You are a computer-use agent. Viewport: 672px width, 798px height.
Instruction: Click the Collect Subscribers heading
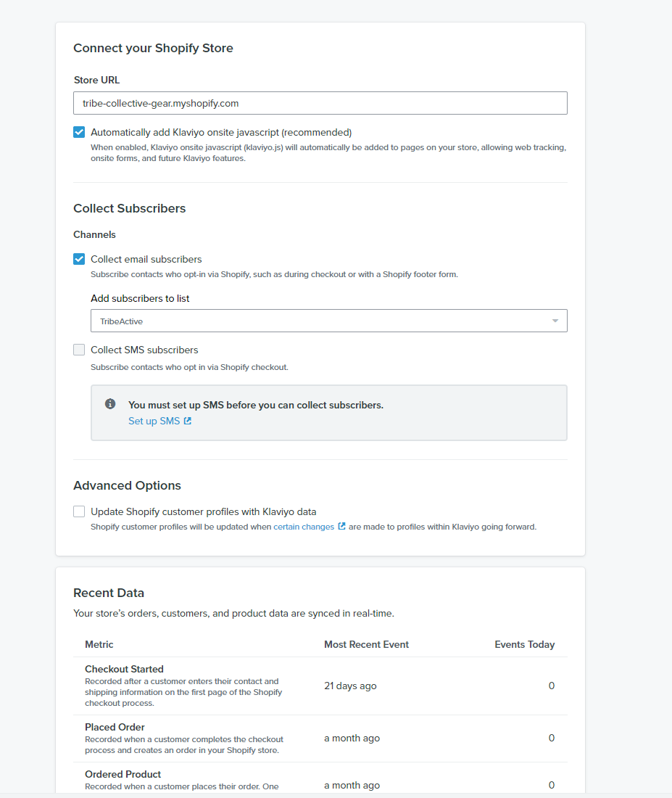[129, 209]
